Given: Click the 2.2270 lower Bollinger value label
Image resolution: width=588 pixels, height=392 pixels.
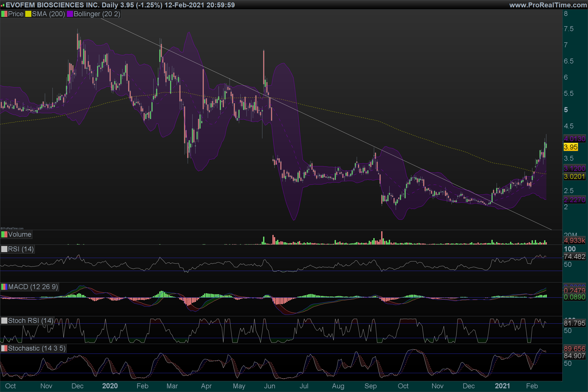Looking at the screenshot, I should click(575, 200).
